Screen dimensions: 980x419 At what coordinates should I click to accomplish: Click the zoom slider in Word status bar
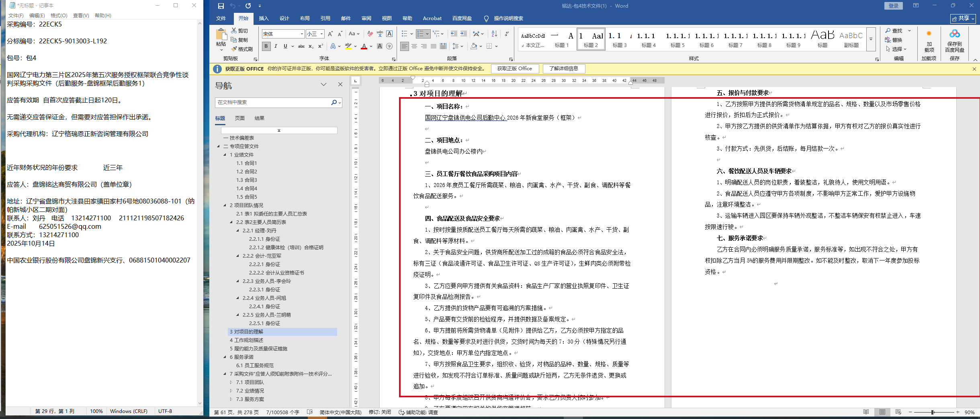coord(933,412)
